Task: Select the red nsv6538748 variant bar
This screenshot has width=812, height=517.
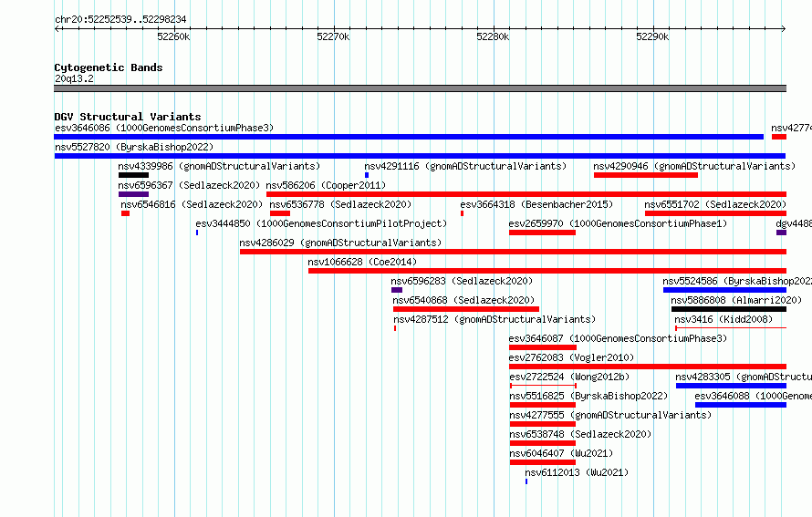Action: click(543, 443)
